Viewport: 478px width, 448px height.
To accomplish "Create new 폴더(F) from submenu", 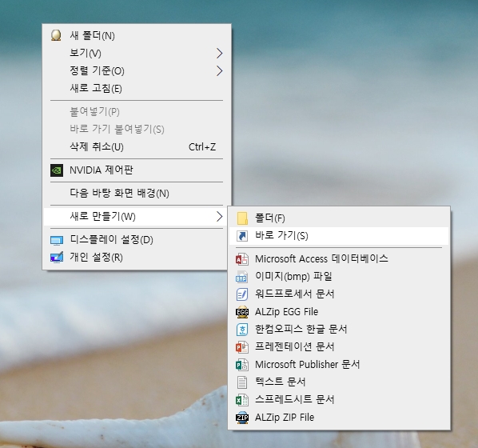I will 339,218.
